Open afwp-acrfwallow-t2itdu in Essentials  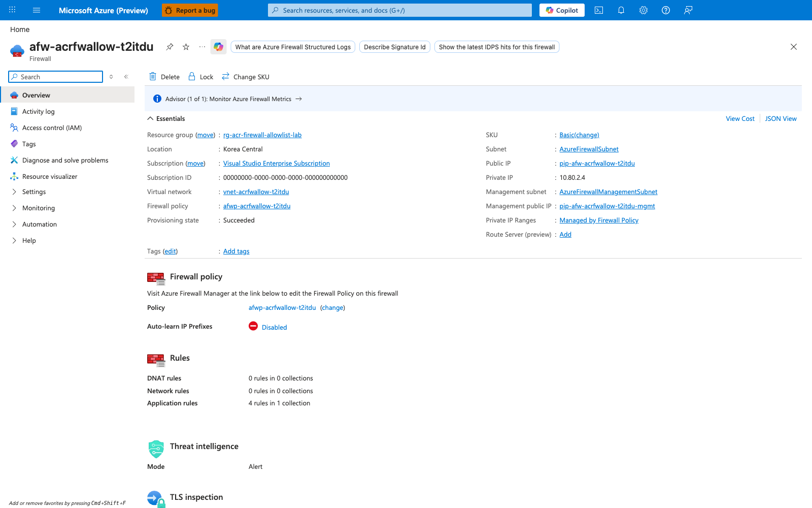[x=257, y=206]
